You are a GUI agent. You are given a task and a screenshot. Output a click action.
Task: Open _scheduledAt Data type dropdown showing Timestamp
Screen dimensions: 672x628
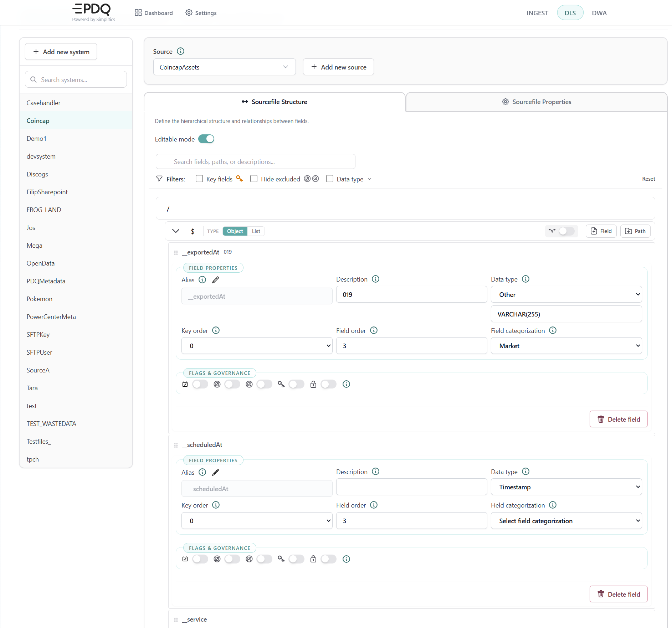pyautogui.click(x=566, y=487)
